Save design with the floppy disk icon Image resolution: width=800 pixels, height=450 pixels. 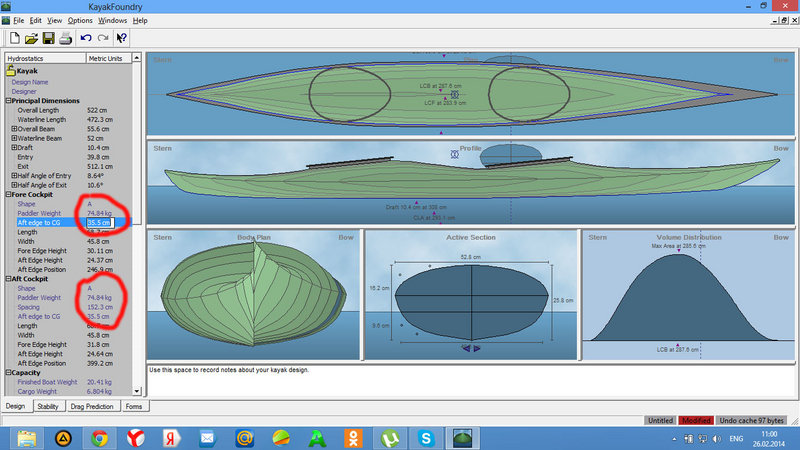[48, 38]
